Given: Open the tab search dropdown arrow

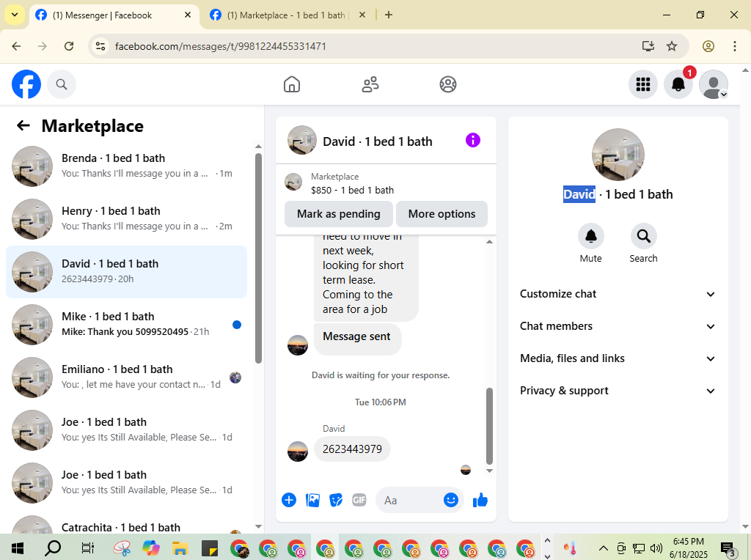Looking at the screenshot, I should (15, 15).
